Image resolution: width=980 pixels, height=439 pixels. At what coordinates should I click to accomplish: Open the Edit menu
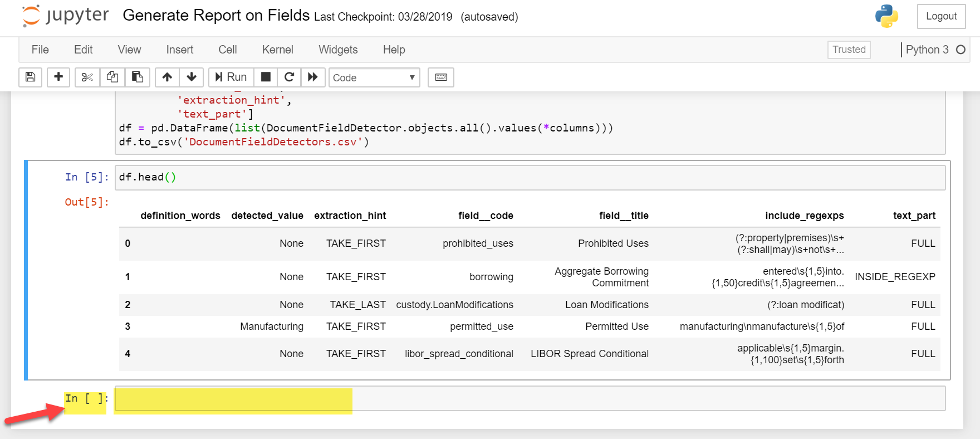pos(83,50)
